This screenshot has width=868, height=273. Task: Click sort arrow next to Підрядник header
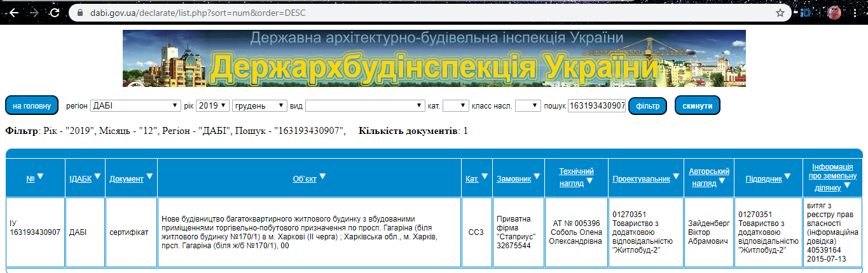click(x=789, y=176)
